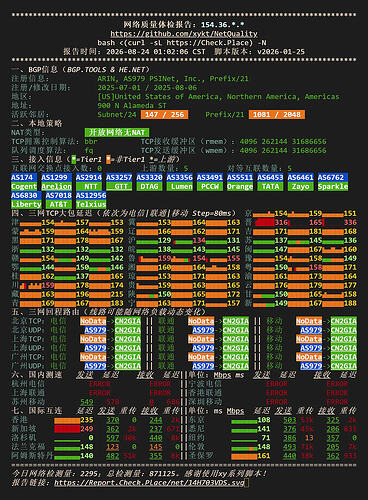Click the TATA green label

270,186
